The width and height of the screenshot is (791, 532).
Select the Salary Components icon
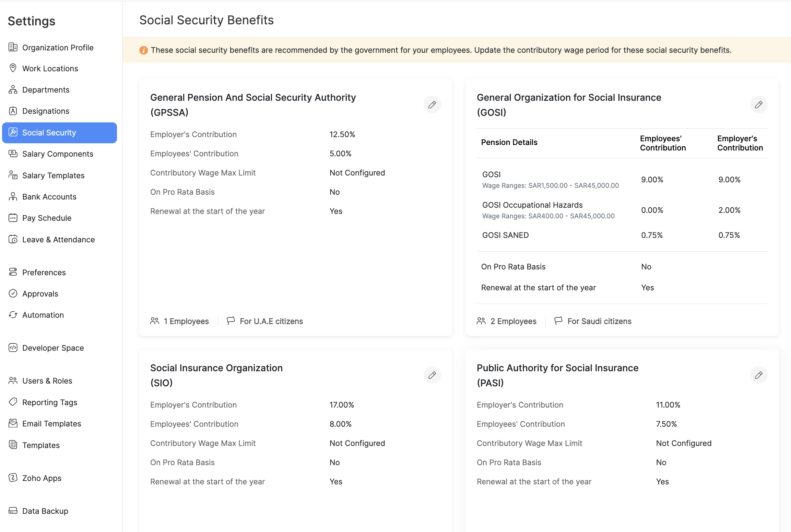click(13, 154)
